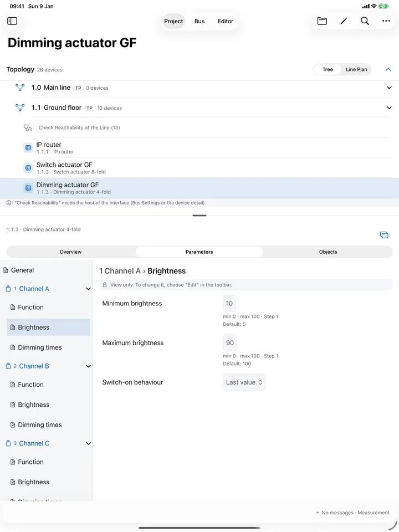This screenshot has width=399, height=532.
Task: Toggle the sidebar panel icon
Action: 12,21
